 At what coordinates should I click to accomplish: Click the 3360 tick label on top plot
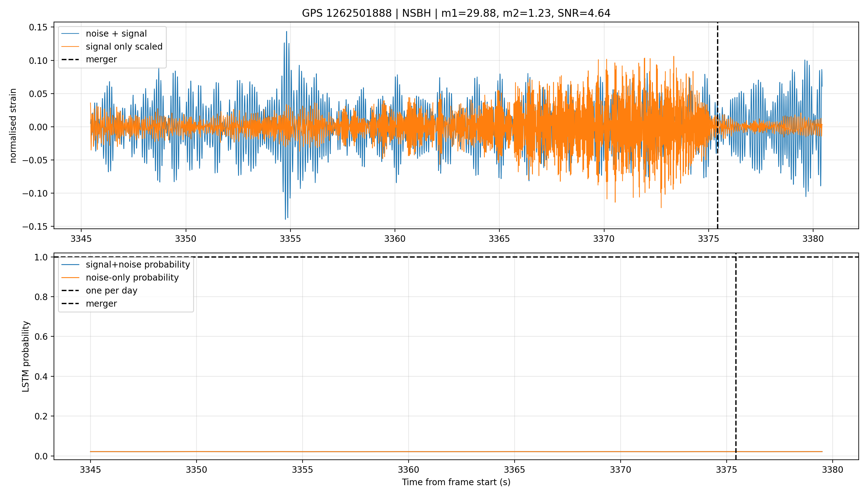coord(395,239)
